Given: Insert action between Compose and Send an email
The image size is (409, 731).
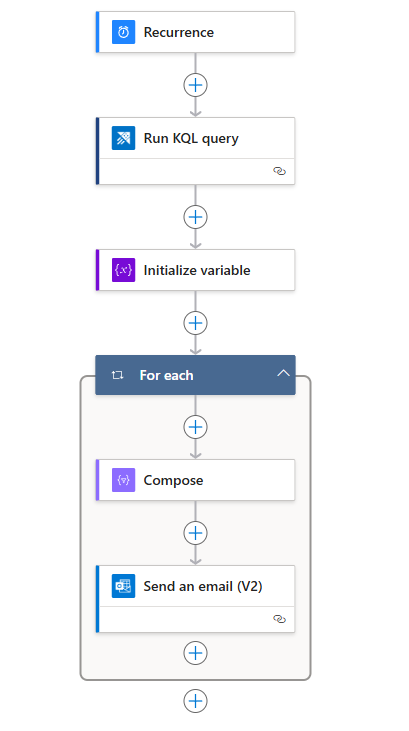Looking at the screenshot, I should tap(195, 533).
